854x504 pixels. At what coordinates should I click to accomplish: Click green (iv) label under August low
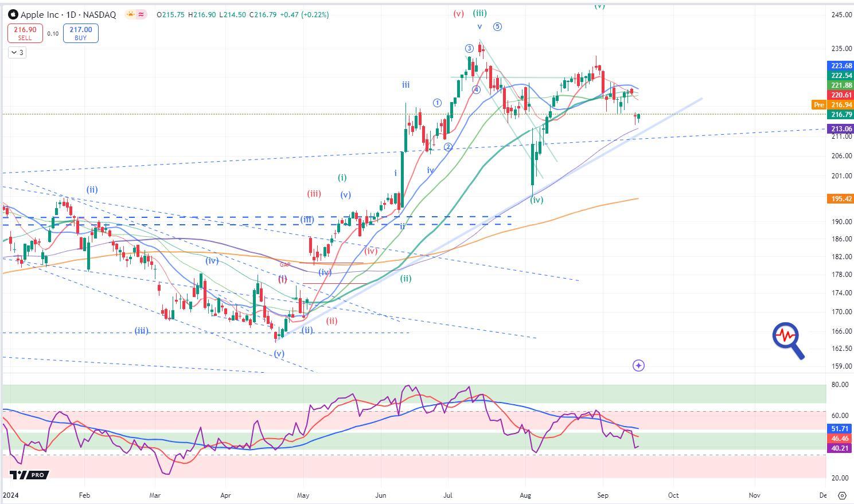click(x=536, y=200)
